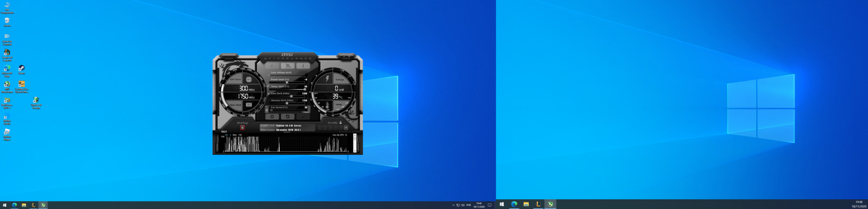Click MSI Afterburner on left taskbar
This screenshot has height=209, width=868.
point(43,205)
